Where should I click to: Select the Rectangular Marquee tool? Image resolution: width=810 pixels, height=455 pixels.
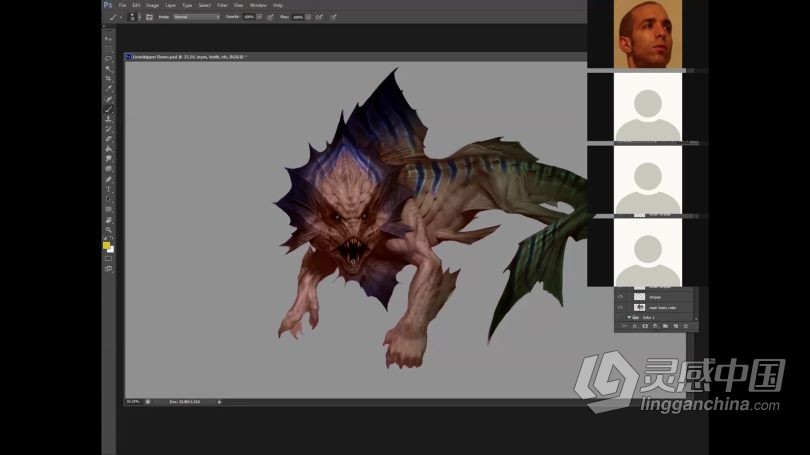[108, 49]
